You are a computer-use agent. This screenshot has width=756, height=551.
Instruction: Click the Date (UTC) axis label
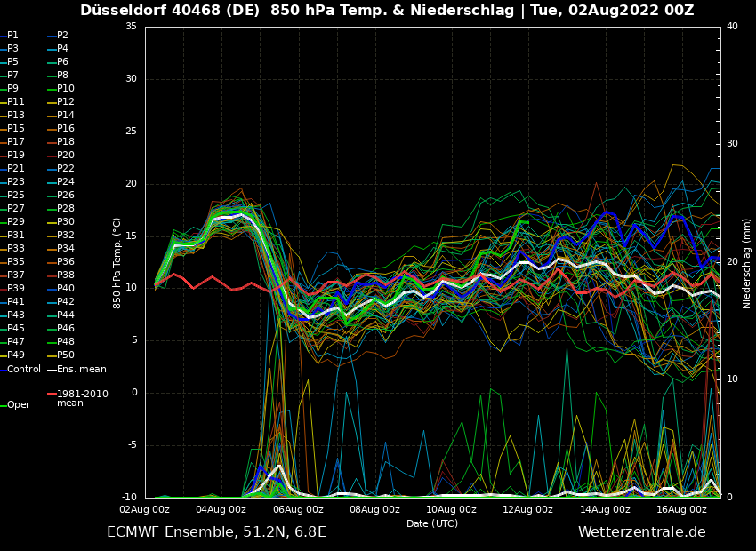click(432, 523)
